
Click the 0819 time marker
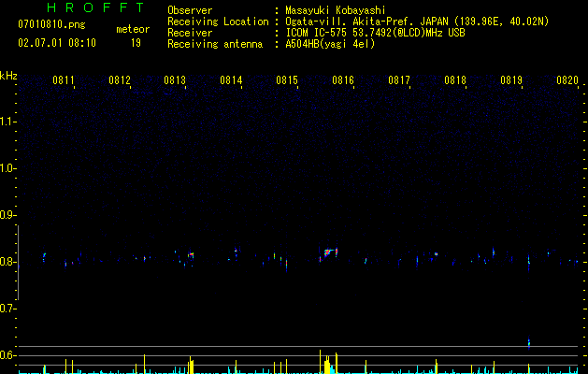click(x=511, y=80)
